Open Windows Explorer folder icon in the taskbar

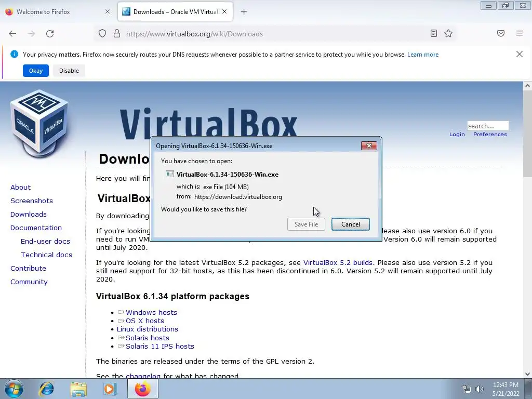click(x=78, y=389)
